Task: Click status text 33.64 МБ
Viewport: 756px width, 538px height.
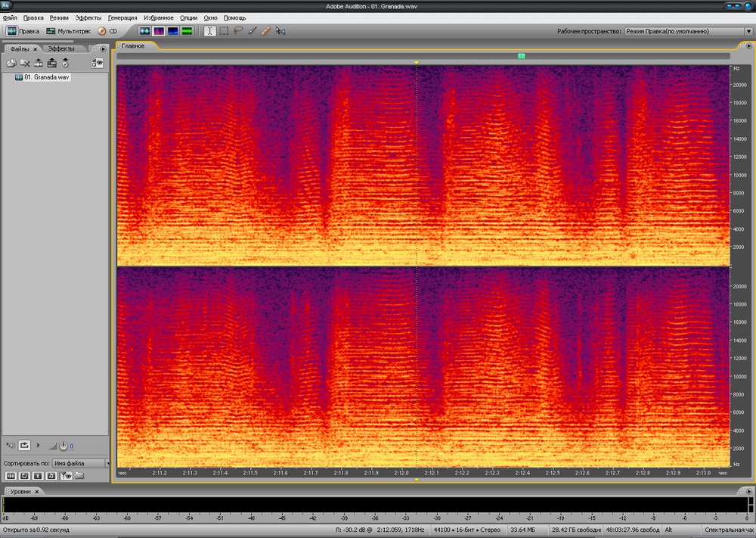Action: pos(522,530)
